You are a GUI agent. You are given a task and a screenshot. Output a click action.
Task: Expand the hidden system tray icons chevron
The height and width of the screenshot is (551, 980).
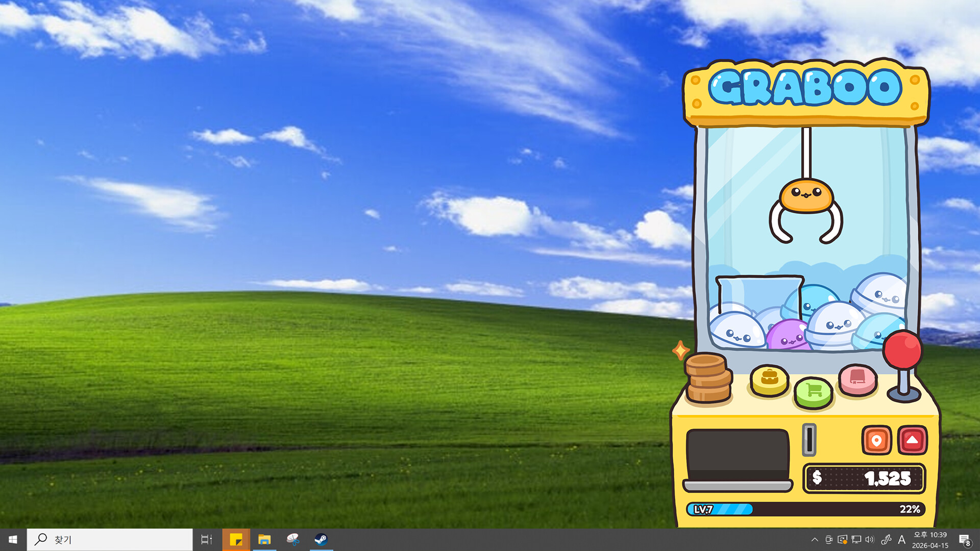coord(815,539)
